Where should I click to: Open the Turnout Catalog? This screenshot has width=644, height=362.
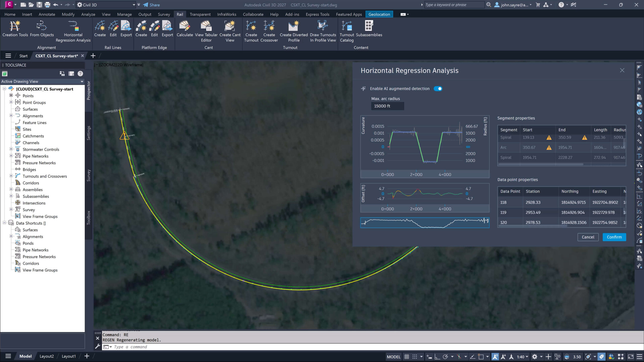tap(347, 31)
